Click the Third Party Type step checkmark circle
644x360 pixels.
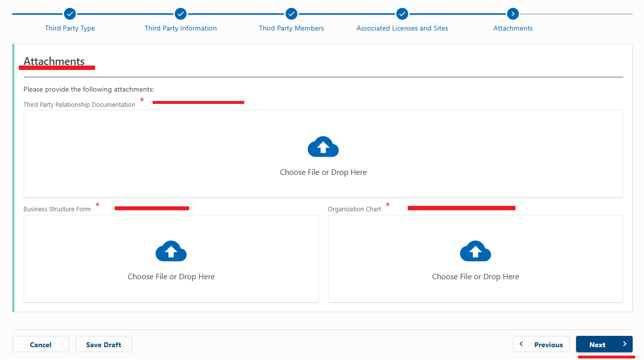pos(70,14)
